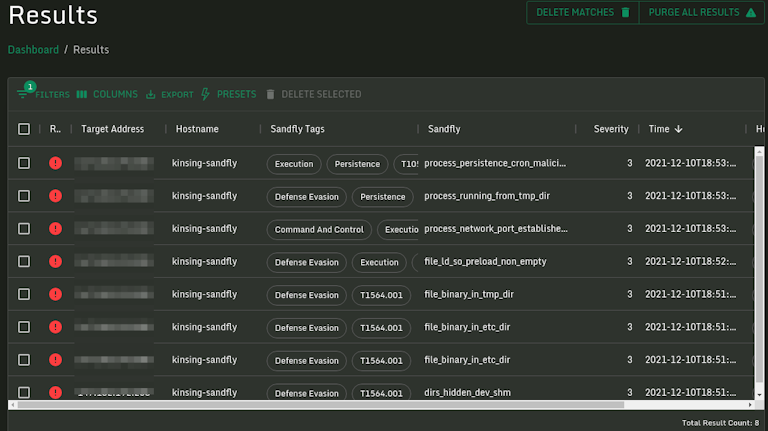Click the Time column sort arrow

click(x=678, y=129)
